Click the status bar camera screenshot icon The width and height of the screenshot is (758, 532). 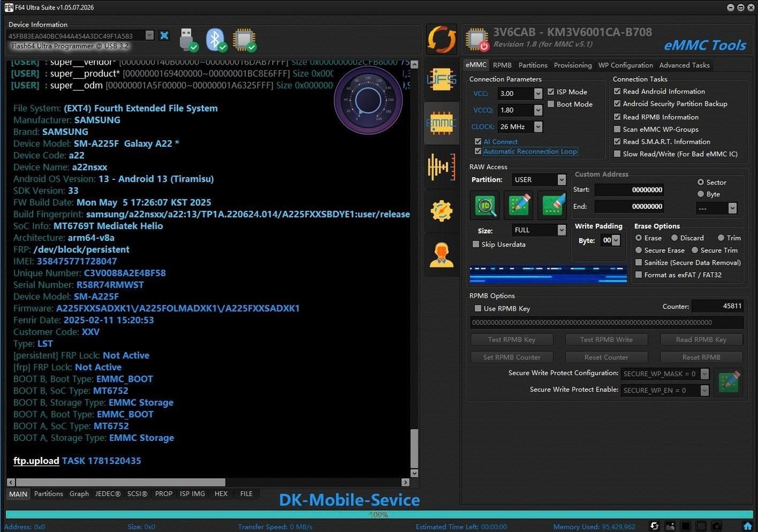point(716,526)
